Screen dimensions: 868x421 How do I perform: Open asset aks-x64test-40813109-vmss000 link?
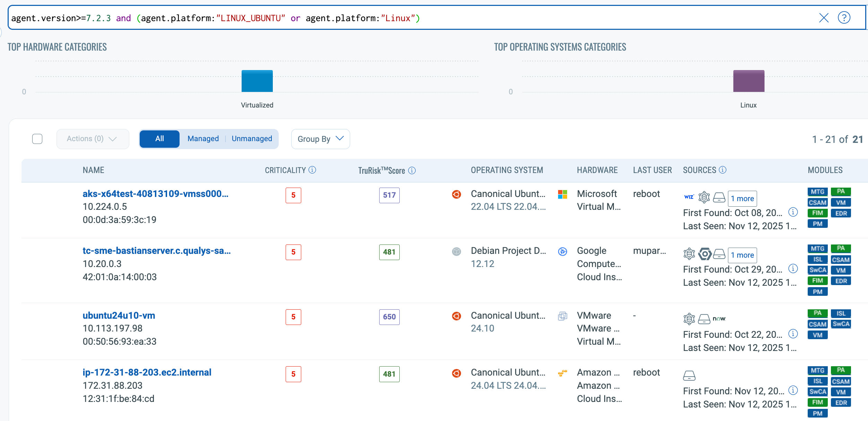tap(155, 194)
